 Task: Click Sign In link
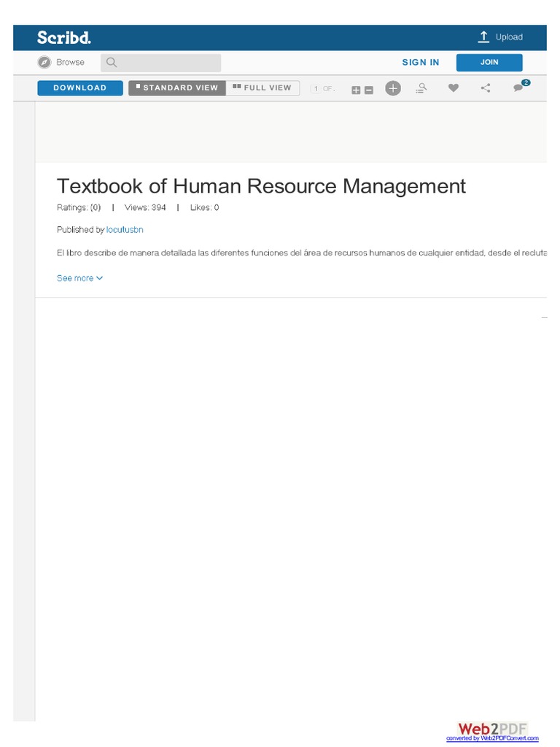(x=421, y=63)
